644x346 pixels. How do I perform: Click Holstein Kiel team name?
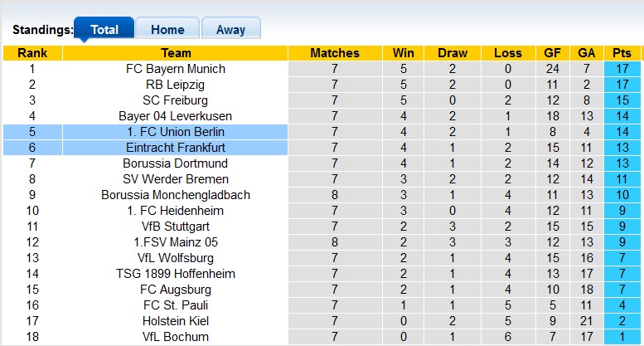click(x=176, y=321)
